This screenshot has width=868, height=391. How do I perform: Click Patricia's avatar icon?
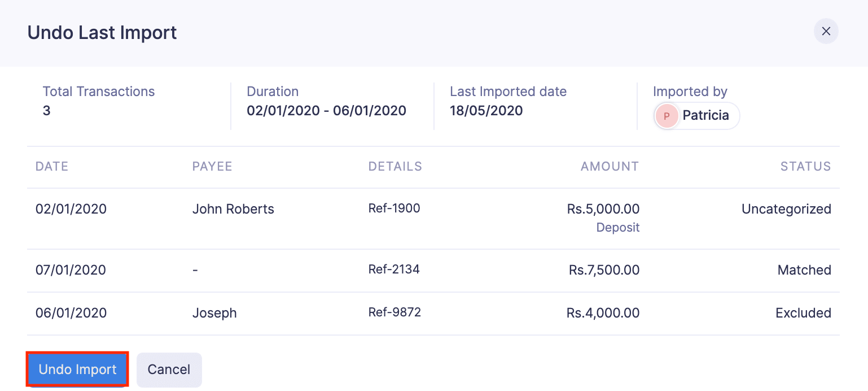coord(667,116)
